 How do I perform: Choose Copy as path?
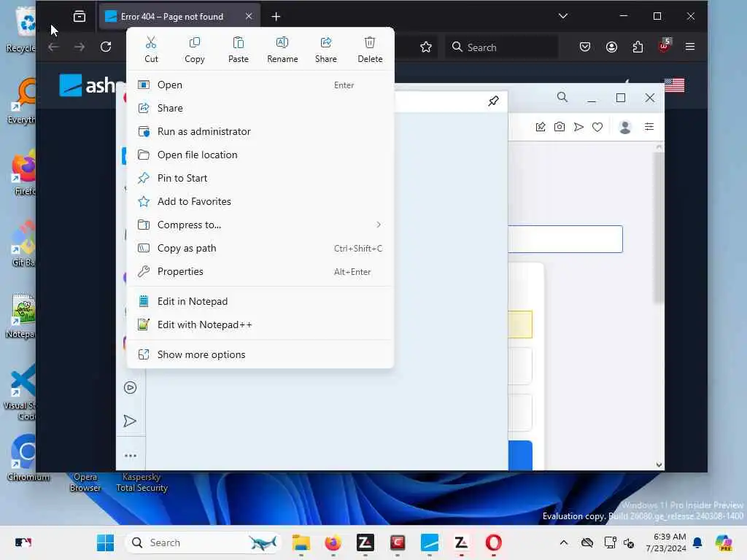[x=260, y=248]
